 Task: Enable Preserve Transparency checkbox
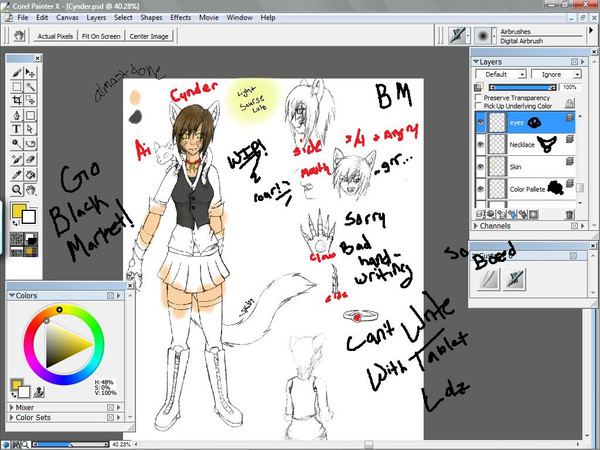[480, 97]
